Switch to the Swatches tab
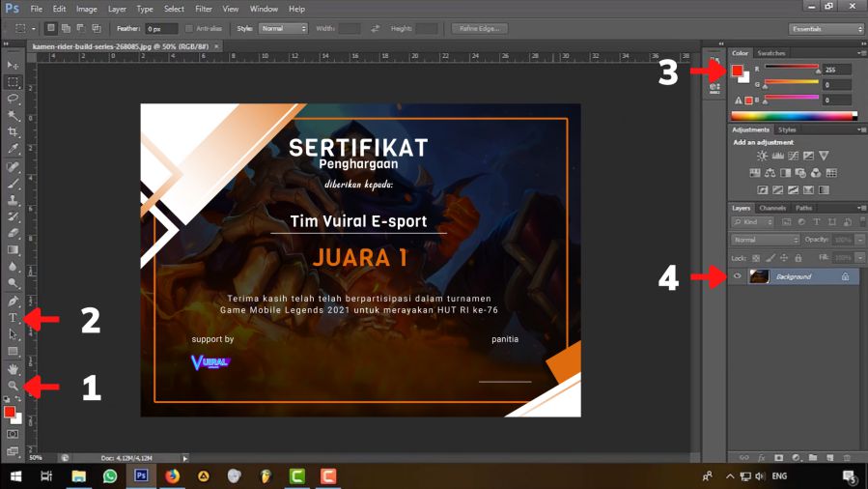 tap(771, 53)
